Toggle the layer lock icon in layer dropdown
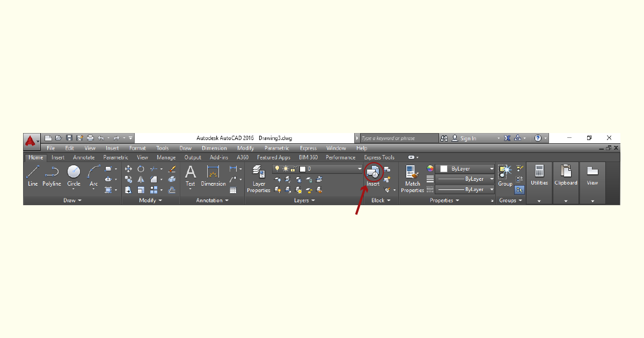The image size is (644, 338). [293, 168]
